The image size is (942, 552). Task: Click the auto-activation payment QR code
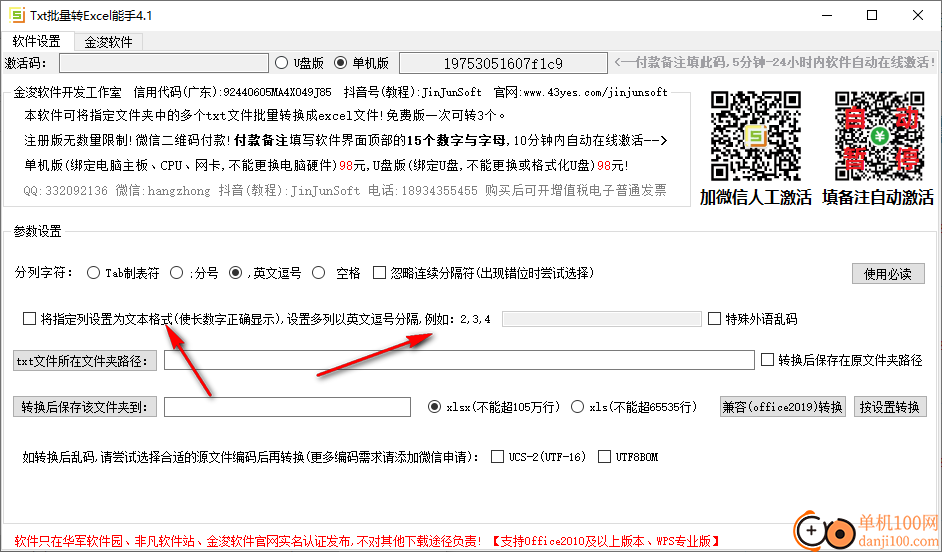coord(879,136)
